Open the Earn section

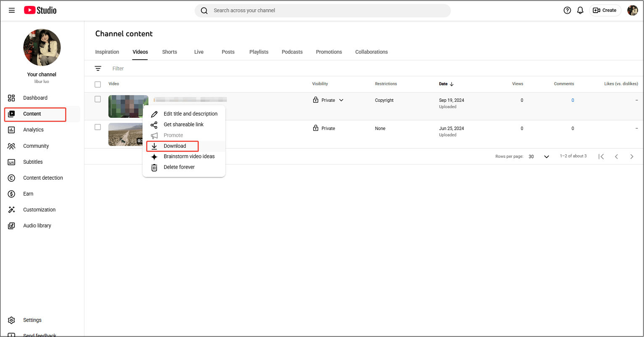(x=28, y=194)
